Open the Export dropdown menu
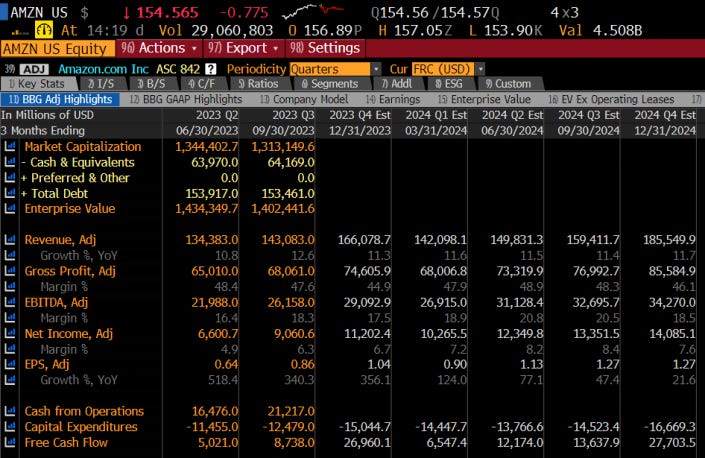The width and height of the screenshot is (705, 458). [x=243, y=48]
